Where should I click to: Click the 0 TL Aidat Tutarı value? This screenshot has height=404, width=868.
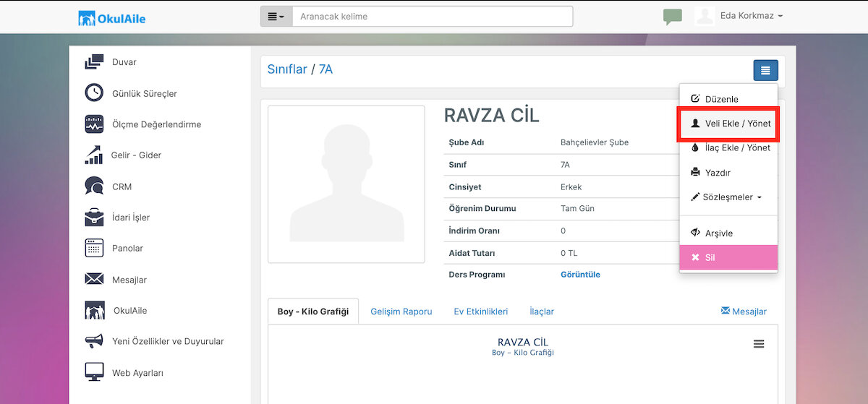tap(569, 253)
